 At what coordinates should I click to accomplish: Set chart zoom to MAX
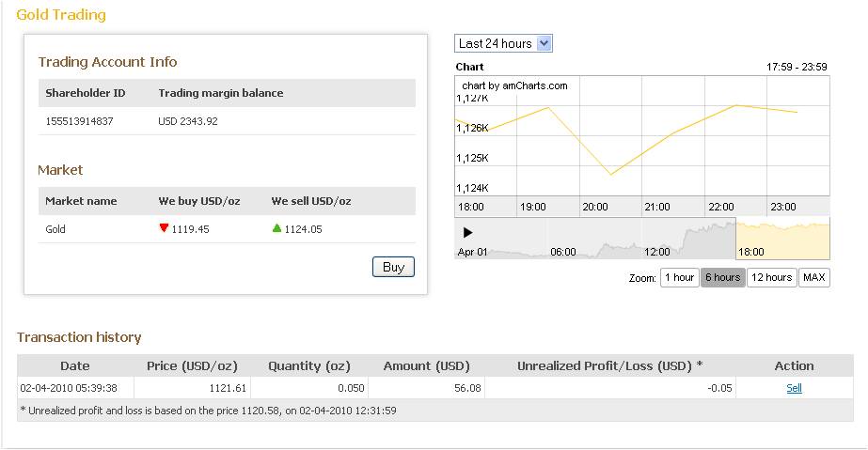pos(813,277)
